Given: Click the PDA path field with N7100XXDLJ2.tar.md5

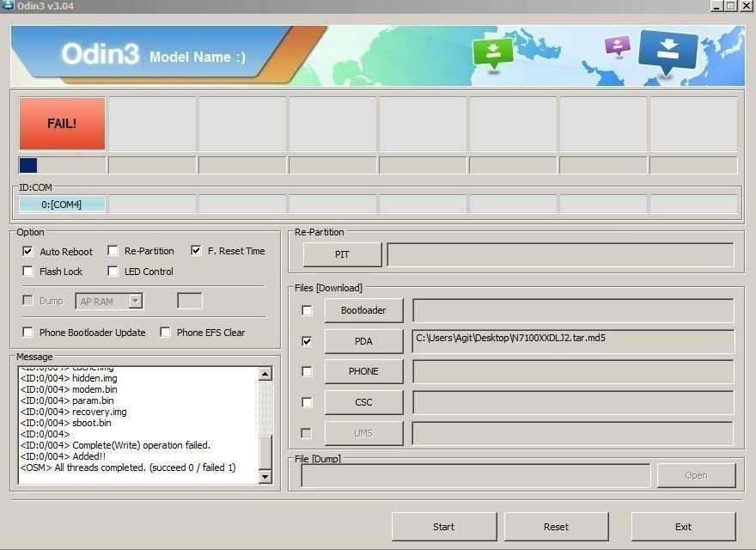Looking at the screenshot, I should click(573, 341).
